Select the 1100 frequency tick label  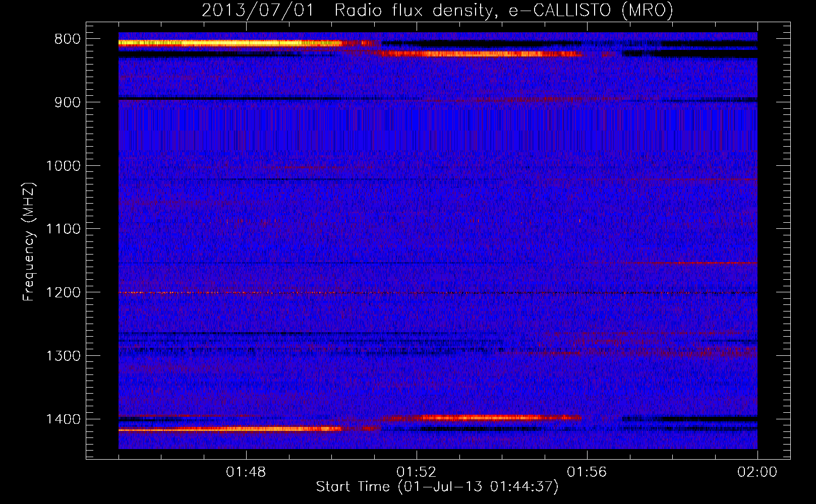(x=63, y=229)
